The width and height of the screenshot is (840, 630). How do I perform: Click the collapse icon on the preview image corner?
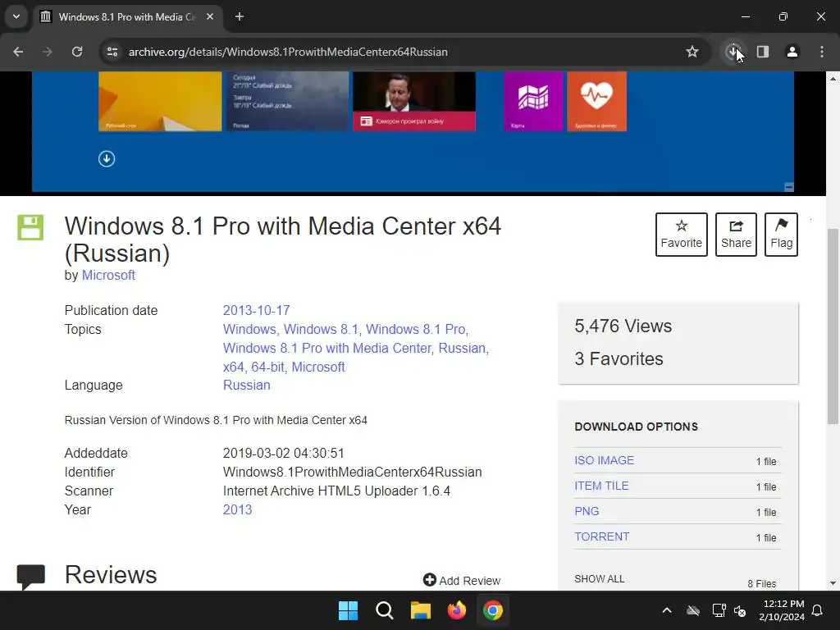(x=788, y=187)
